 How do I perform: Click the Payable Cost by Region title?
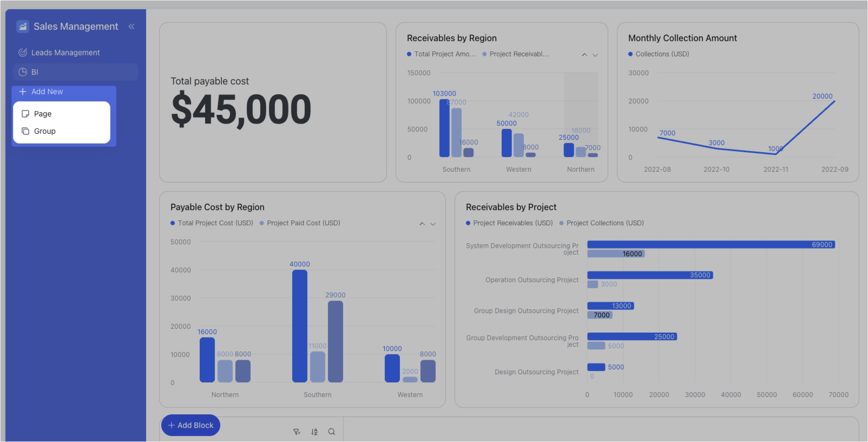(x=217, y=207)
